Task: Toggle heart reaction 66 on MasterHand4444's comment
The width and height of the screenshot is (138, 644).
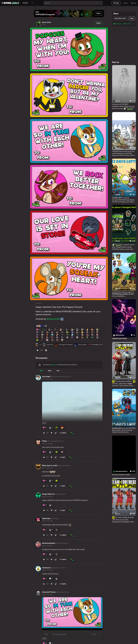Action: tap(45, 554)
